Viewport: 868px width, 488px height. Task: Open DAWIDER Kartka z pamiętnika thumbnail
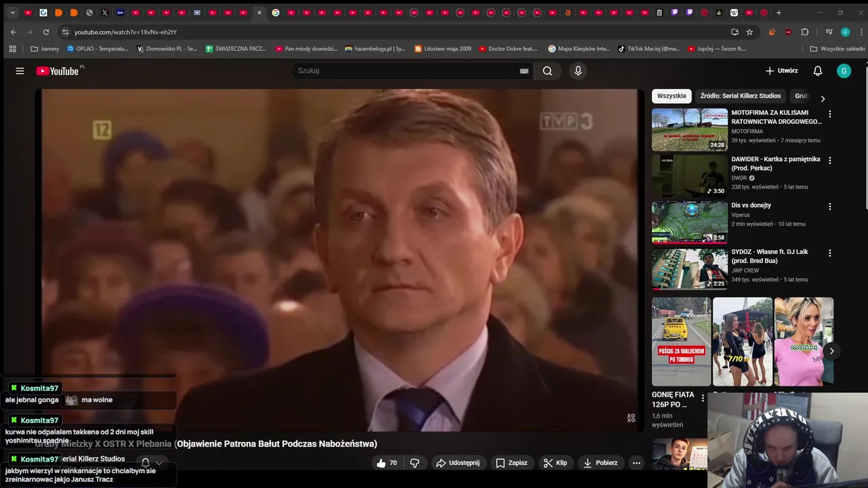pos(690,176)
